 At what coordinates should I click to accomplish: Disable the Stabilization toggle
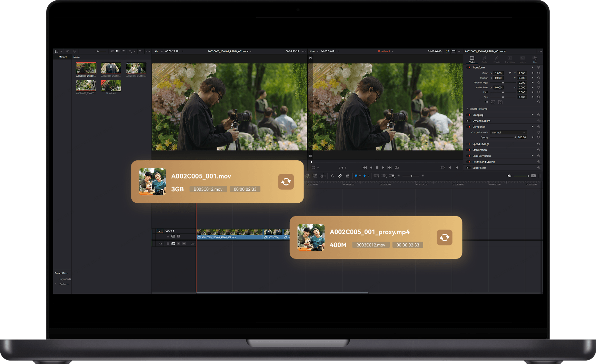[x=469, y=150]
